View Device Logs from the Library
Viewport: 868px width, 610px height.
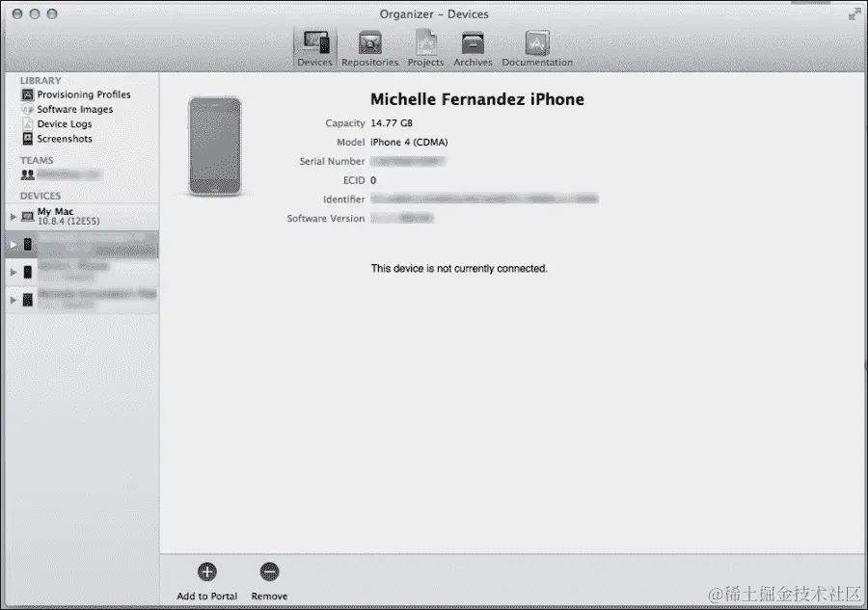(64, 123)
